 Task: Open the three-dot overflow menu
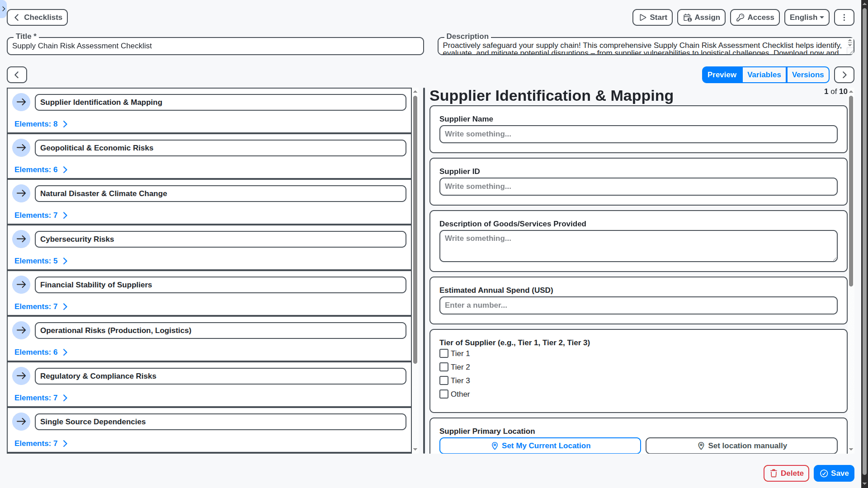(x=844, y=17)
